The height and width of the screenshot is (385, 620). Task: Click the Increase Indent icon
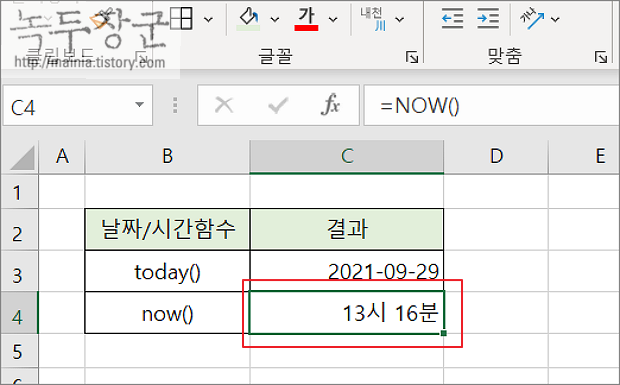pos(488,19)
